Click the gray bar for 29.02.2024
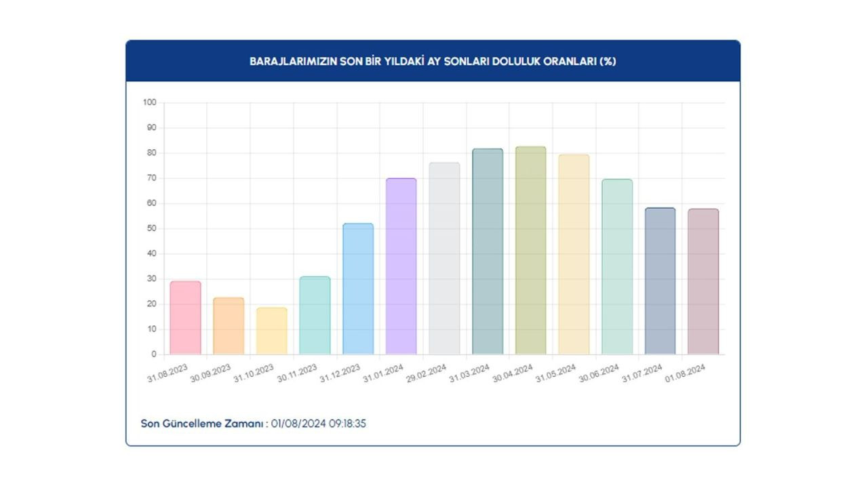868x488 pixels. pyautogui.click(x=444, y=258)
